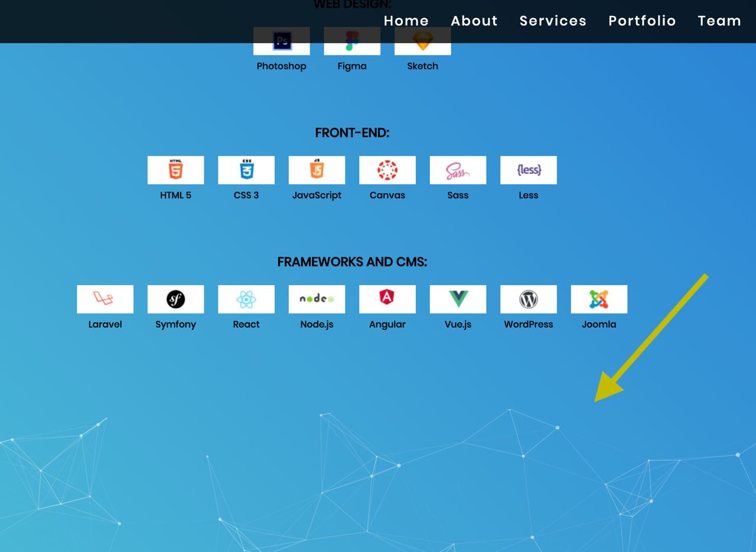The width and height of the screenshot is (756, 552).
Task: Click the "Figma" text label
Action: tap(352, 66)
